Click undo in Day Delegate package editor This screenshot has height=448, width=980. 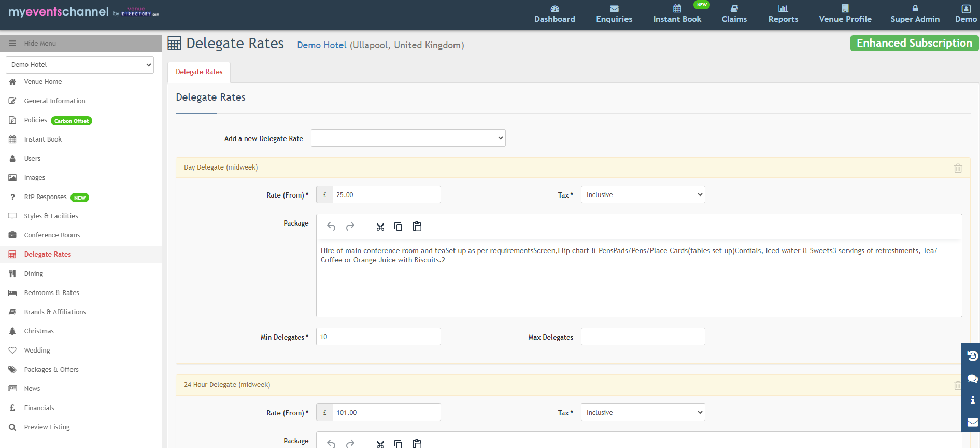click(331, 227)
